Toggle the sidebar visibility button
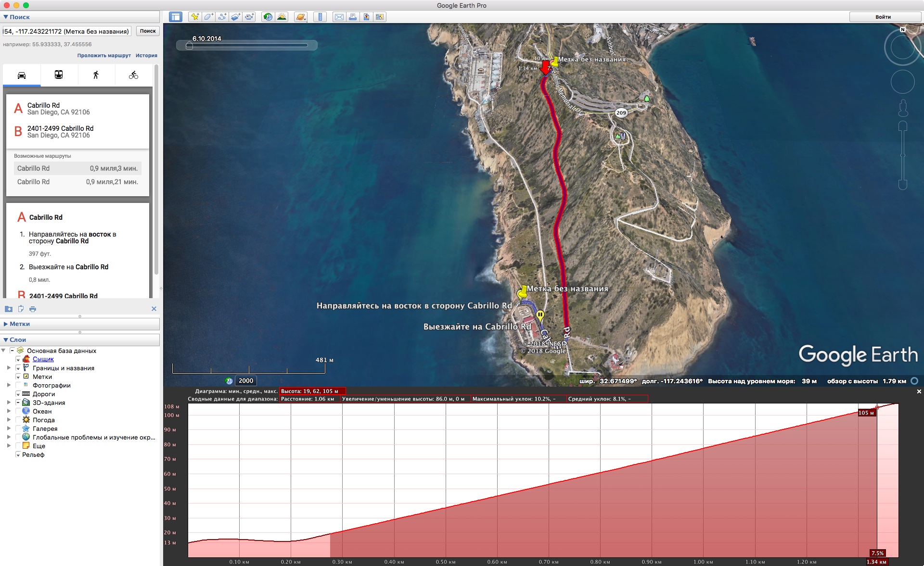 176,17
